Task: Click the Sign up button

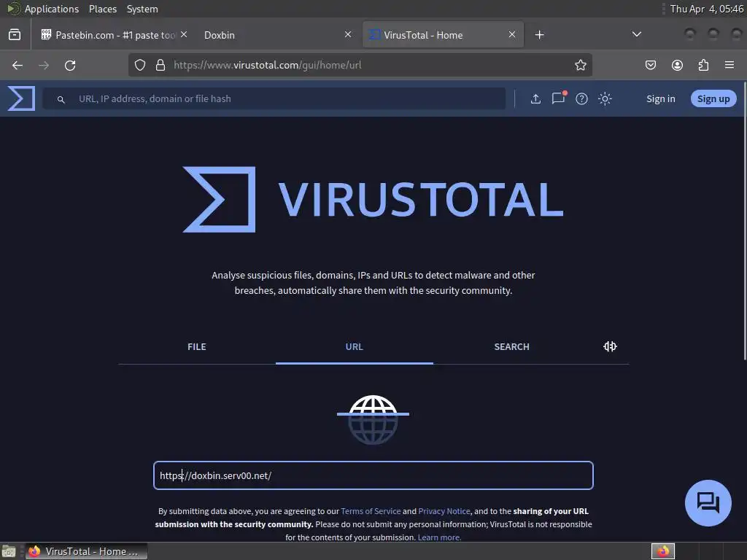Action: point(713,98)
